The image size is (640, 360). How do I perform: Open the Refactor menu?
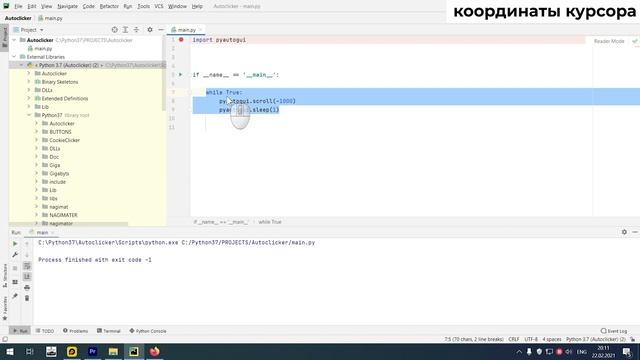click(x=109, y=6)
